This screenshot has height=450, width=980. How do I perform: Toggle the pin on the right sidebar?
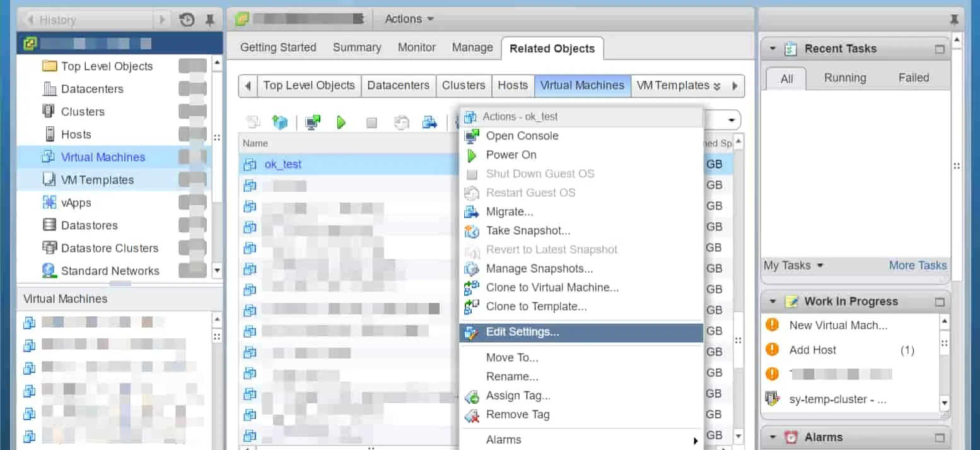[954, 20]
